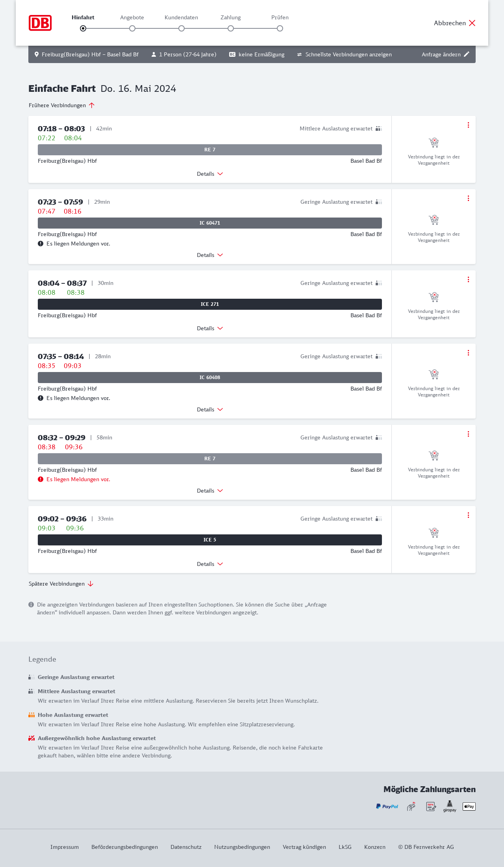Show earlier connections via Frühere Verbindungen
The width and height of the screenshot is (504, 867).
[62, 105]
